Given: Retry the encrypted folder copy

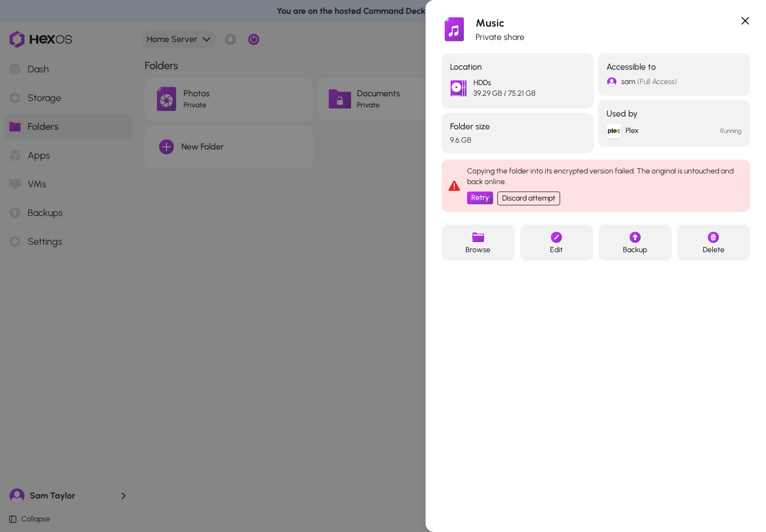Looking at the screenshot, I should [x=480, y=198].
